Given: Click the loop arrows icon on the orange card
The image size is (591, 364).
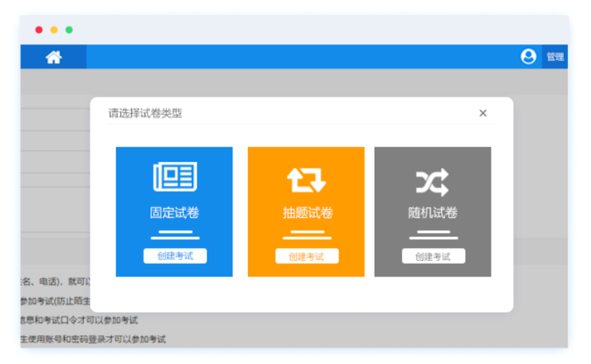Looking at the screenshot, I should 306,180.
